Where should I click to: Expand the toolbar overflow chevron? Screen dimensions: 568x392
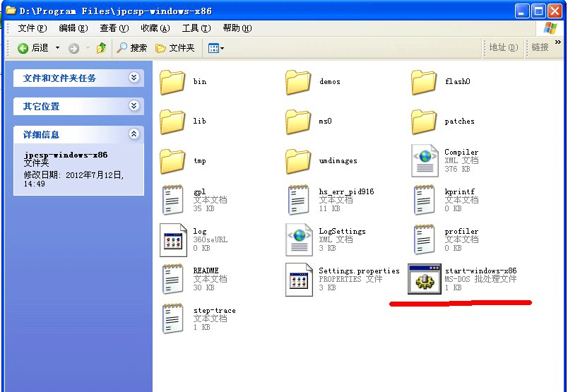coord(558,42)
